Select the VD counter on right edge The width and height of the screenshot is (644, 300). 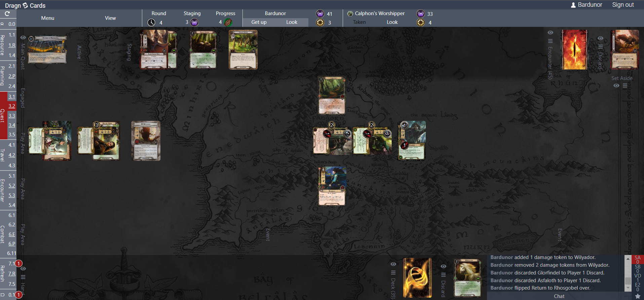tap(638, 277)
